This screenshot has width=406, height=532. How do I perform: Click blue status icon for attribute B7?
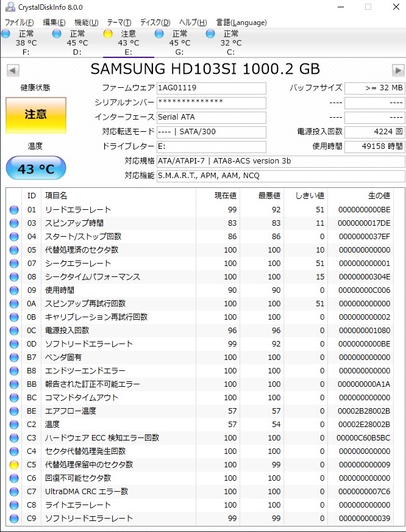(14, 358)
